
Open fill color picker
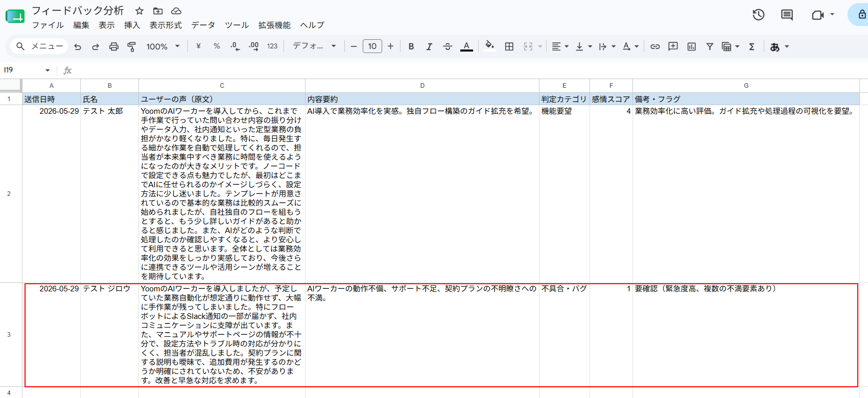pos(489,46)
